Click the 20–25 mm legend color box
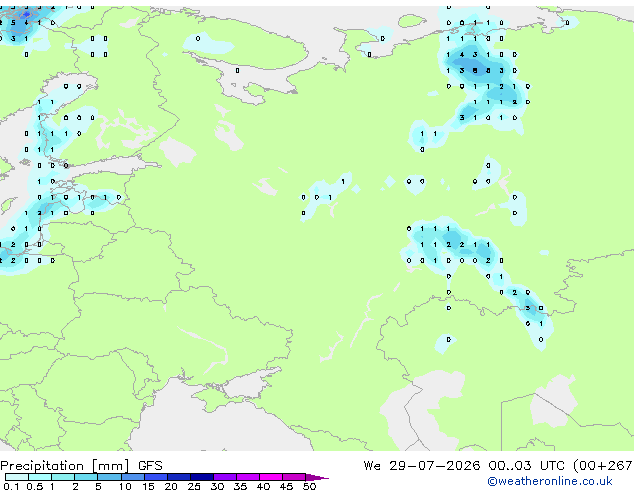The width and height of the screenshot is (634, 490). coord(179,477)
